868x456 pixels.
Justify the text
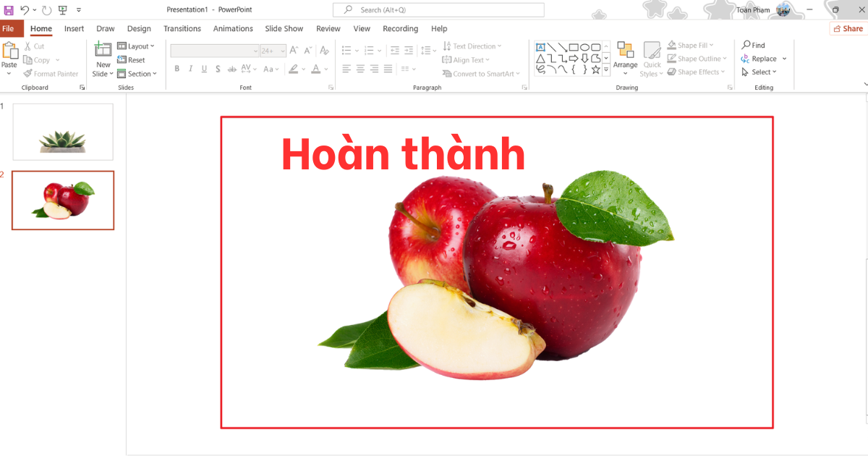coord(388,69)
